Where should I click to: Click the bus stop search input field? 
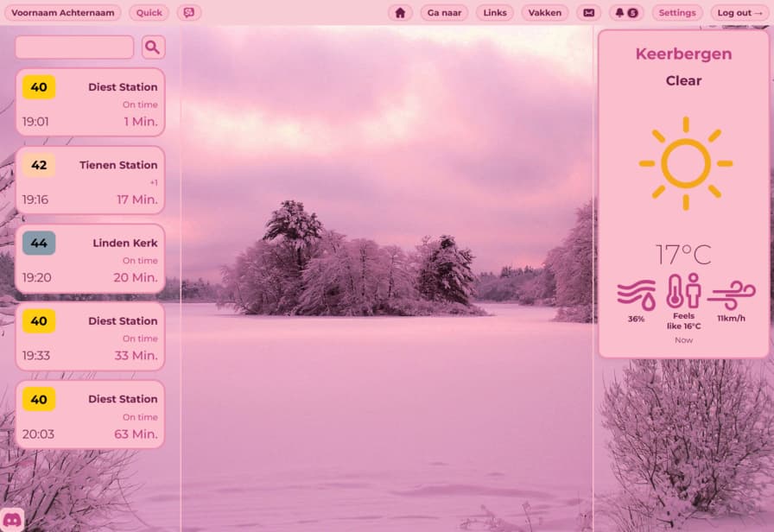74,47
